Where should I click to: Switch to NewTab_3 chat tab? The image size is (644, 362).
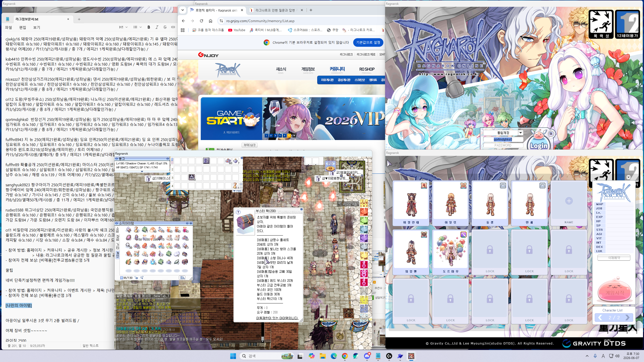161,296
